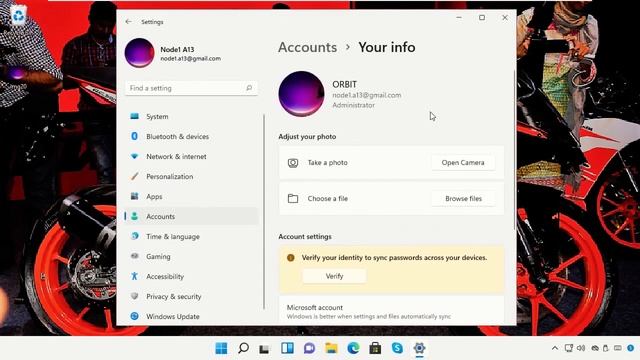Click the volume speaker tray icon

click(581, 348)
